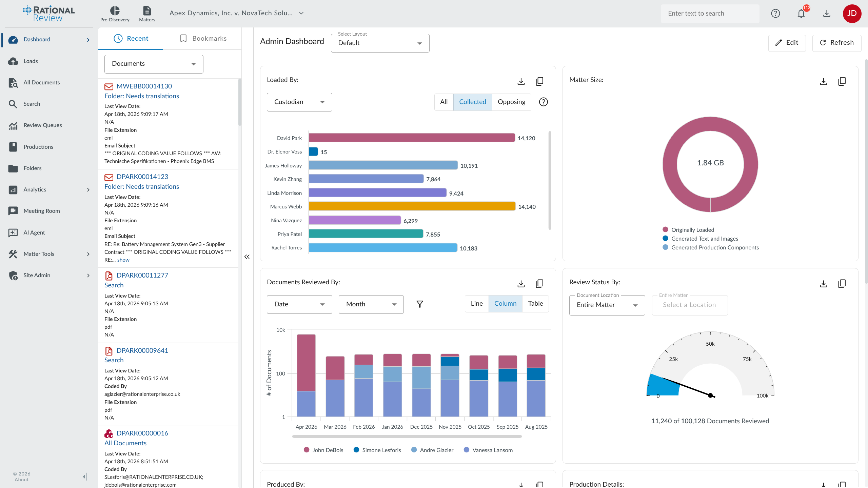
Task: Switch Loaded By to Opposing
Action: (511, 102)
